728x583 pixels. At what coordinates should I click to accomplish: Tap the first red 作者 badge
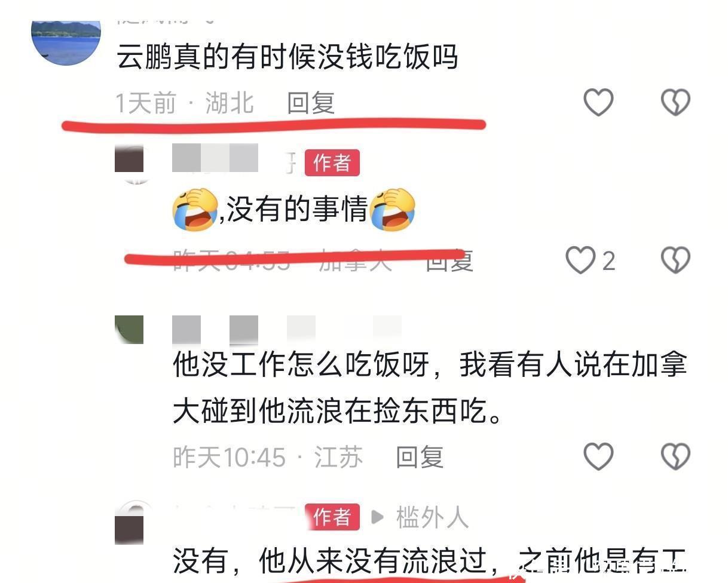click(x=332, y=162)
